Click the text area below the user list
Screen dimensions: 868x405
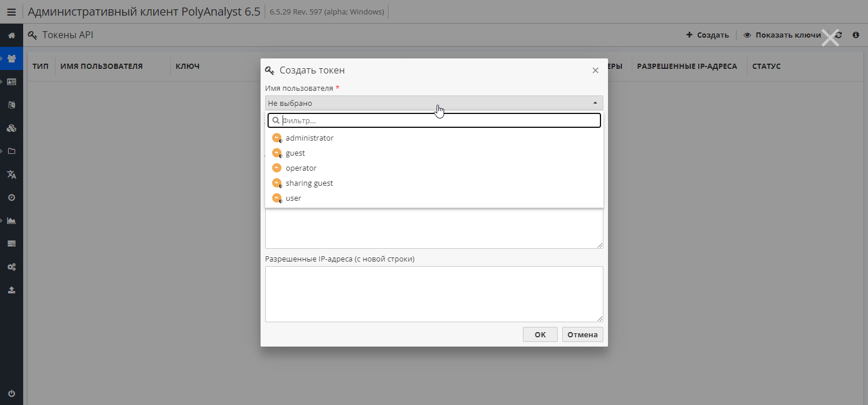[x=434, y=228]
